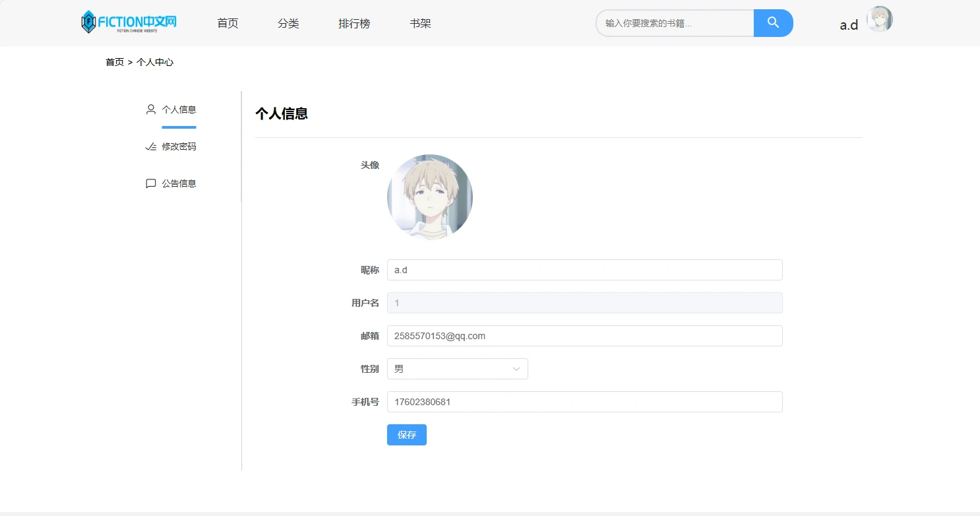Click the magnifier search button

pos(773,23)
